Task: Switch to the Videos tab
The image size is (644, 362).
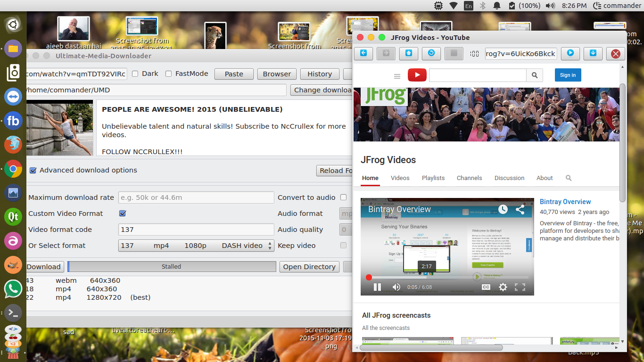Action: (400, 178)
